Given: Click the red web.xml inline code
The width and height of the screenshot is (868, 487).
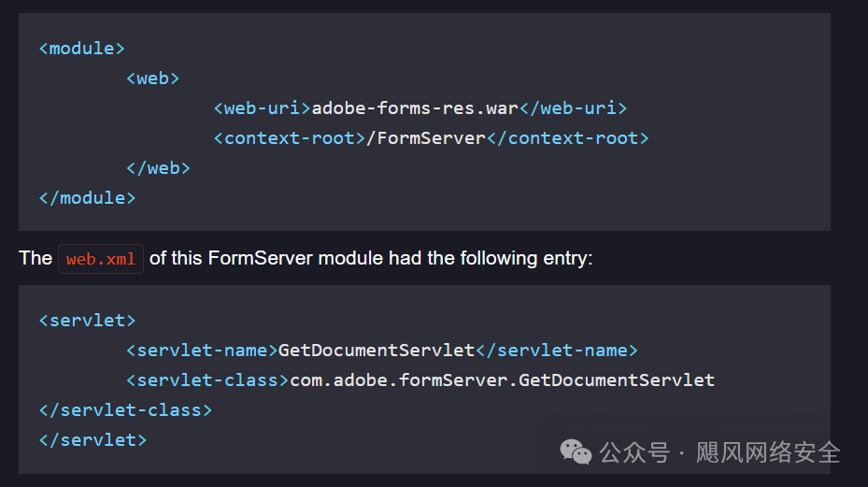Looking at the screenshot, I should [x=100, y=259].
